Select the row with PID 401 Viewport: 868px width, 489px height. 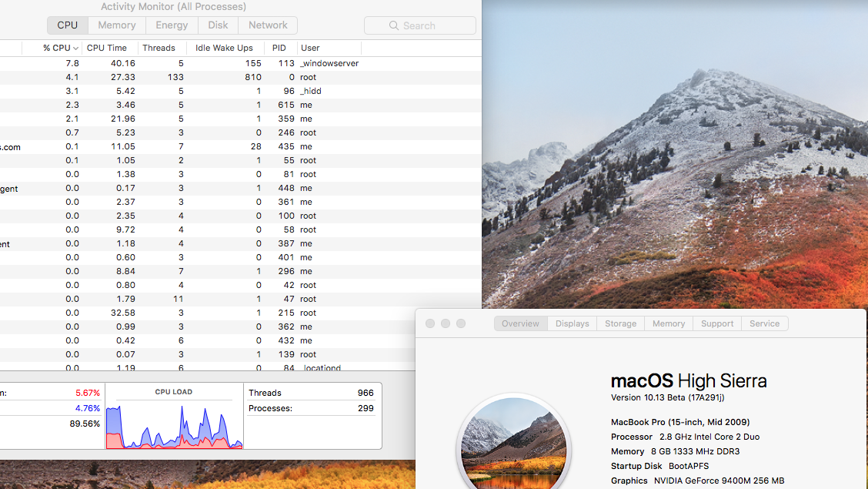pyautogui.click(x=241, y=257)
